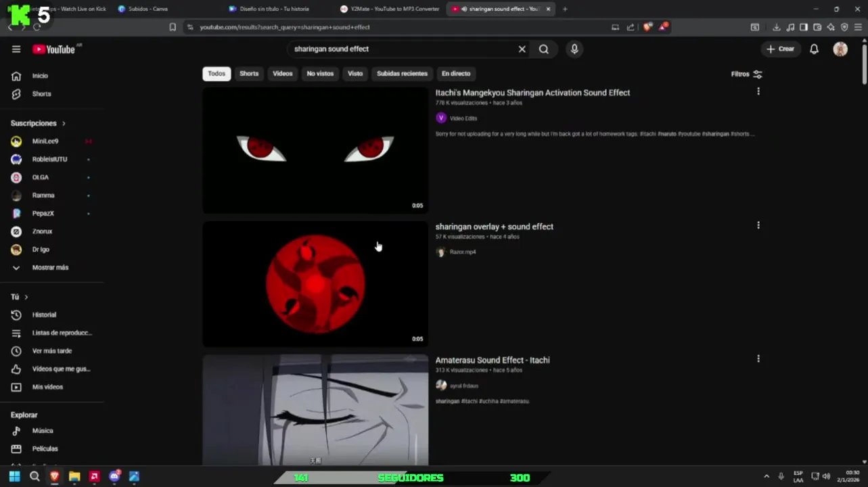Select the Videos filter chip
This screenshot has width=868, height=487.
[x=283, y=74]
